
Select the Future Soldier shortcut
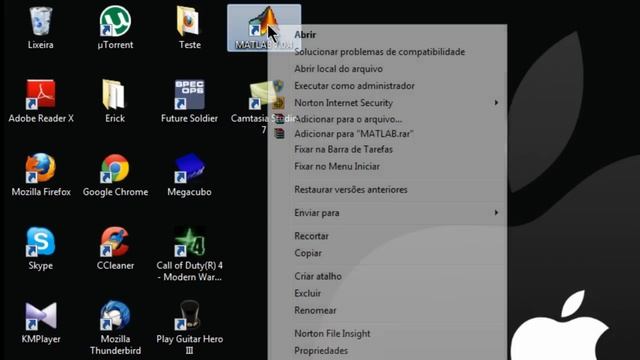click(189, 101)
